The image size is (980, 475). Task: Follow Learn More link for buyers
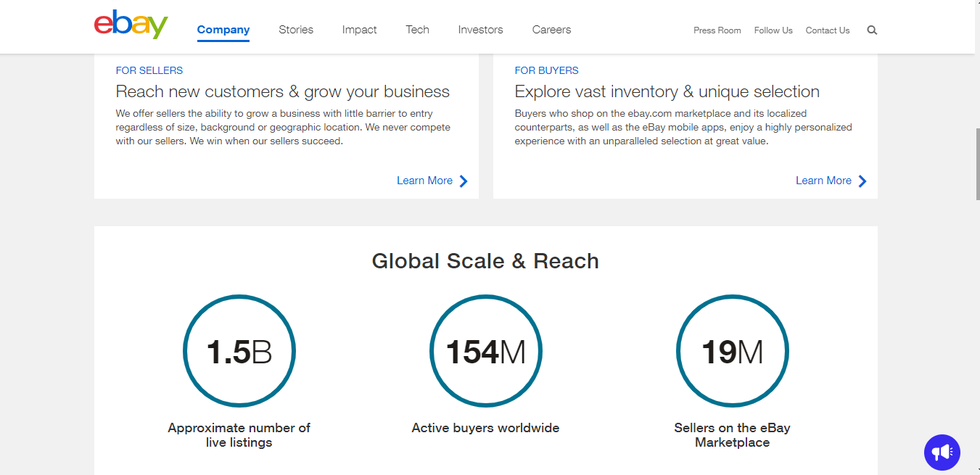(x=823, y=181)
